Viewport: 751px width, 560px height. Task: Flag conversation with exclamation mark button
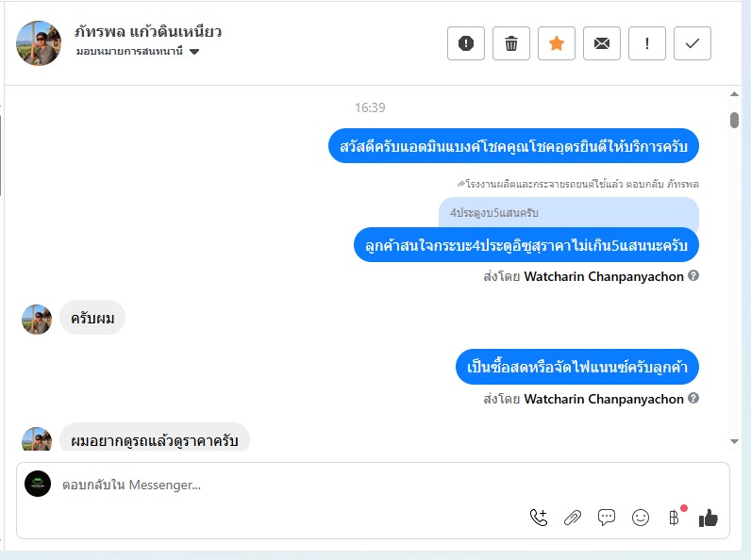pos(646,43)
